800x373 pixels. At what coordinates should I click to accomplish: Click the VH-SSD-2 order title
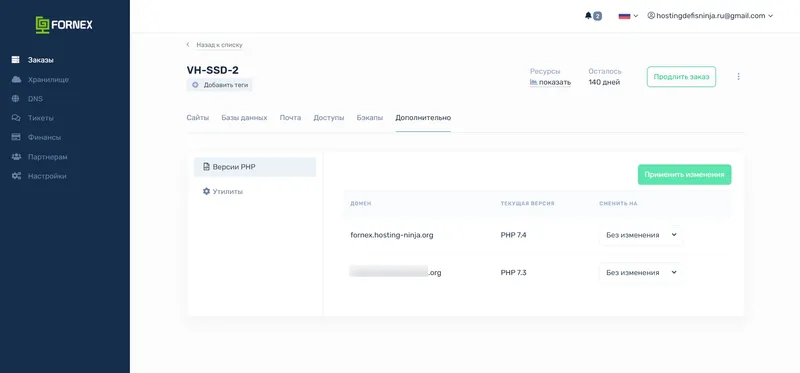coord(212,70)
